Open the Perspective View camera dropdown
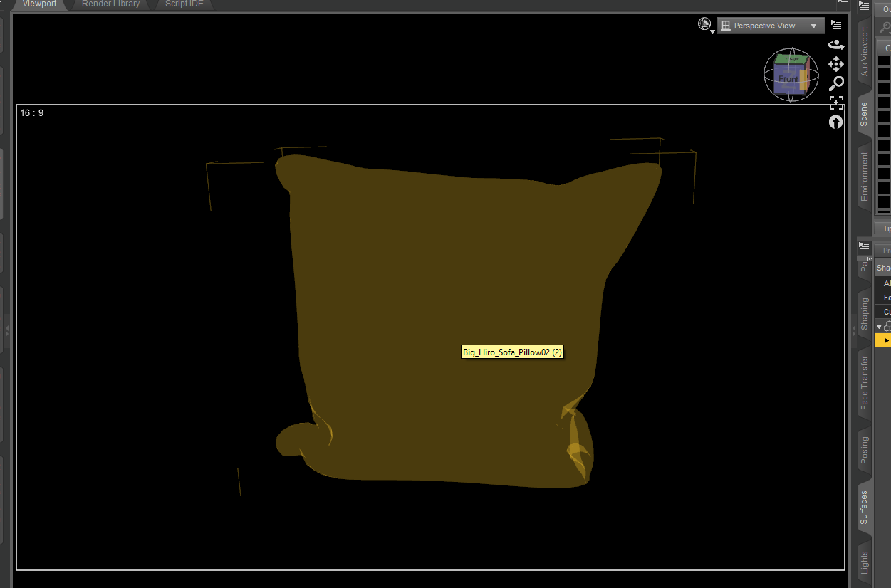891x588 pixels. [x=771, y=26]
